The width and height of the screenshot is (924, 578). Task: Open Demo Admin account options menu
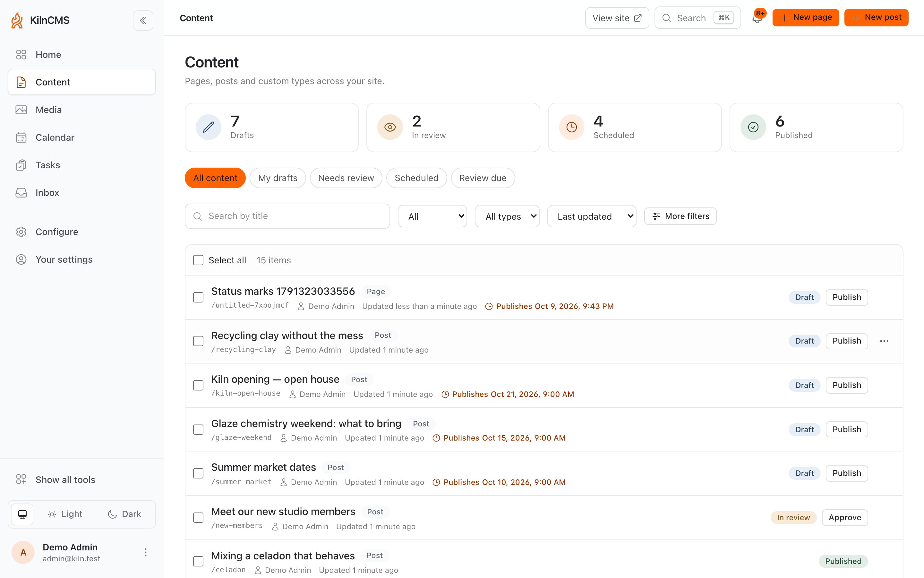(145, 552)
